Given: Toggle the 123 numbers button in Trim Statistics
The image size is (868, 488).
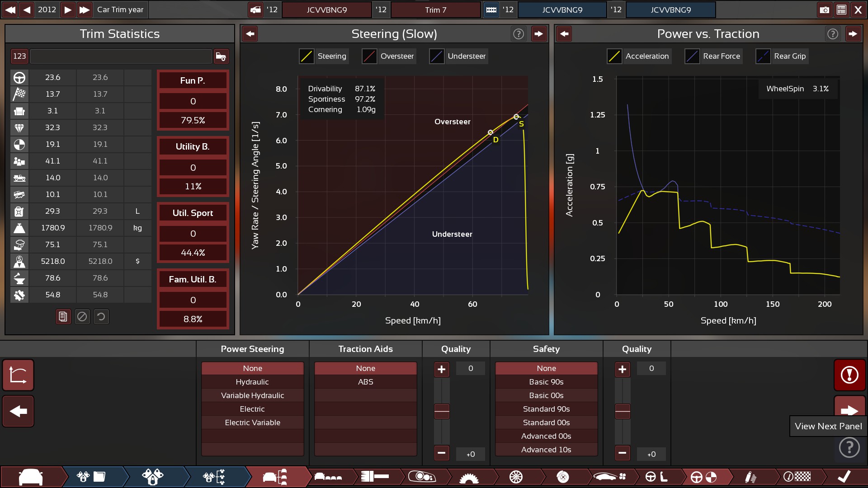Looking at the screenshot, I should click(19, 56).
